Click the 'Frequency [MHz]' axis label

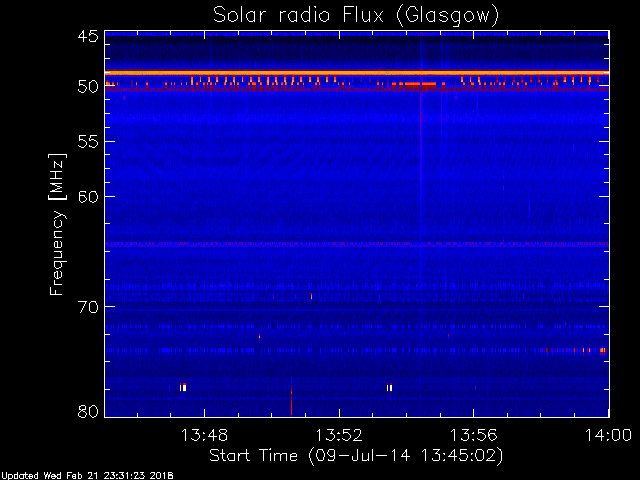(57, 224)
